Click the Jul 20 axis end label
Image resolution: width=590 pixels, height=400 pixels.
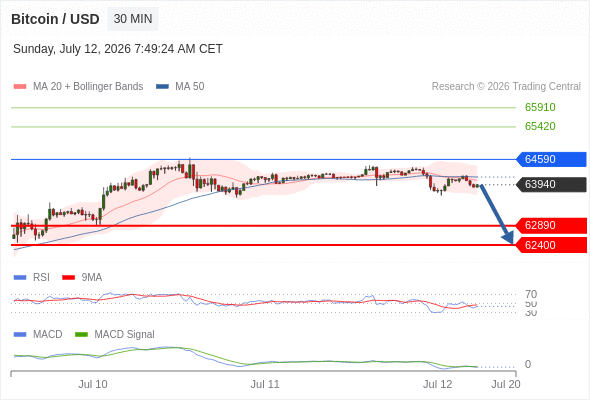[506, 384]
